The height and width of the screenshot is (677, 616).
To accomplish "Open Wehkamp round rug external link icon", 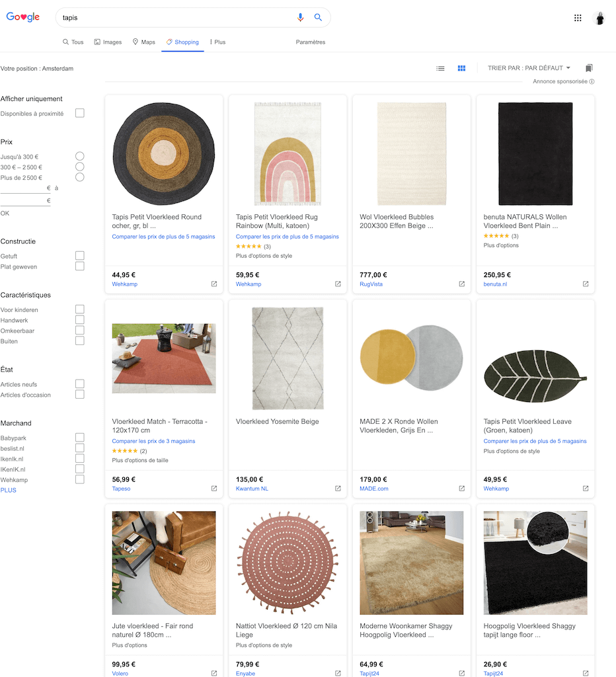I will point(213,284).
